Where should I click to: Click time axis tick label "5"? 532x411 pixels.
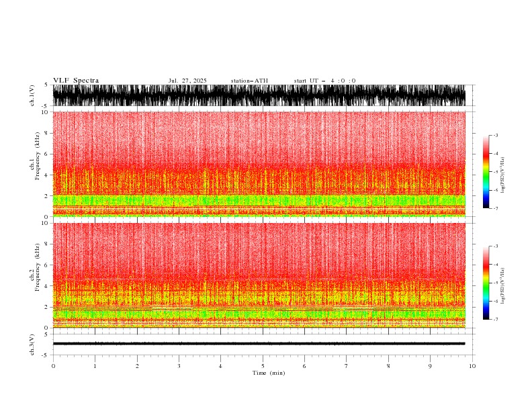click(x=263, y=366)
